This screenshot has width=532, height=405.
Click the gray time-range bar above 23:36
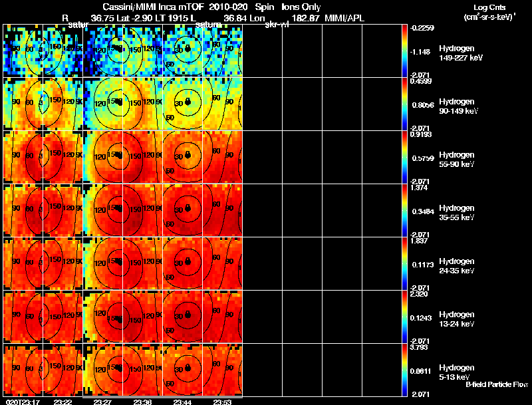pyautogui.click(x=162, y=397)
